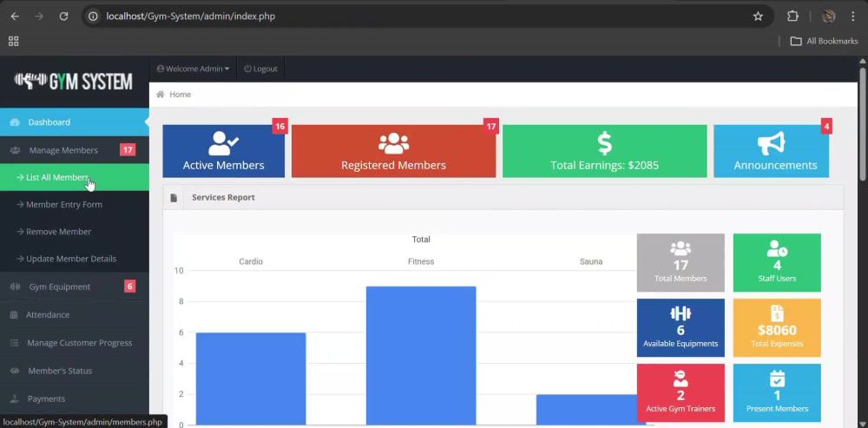Image resolution: width=868 pixels, height=428 pixels.
Task: Click the Services Report document icon
Action: tap(174, 198)
